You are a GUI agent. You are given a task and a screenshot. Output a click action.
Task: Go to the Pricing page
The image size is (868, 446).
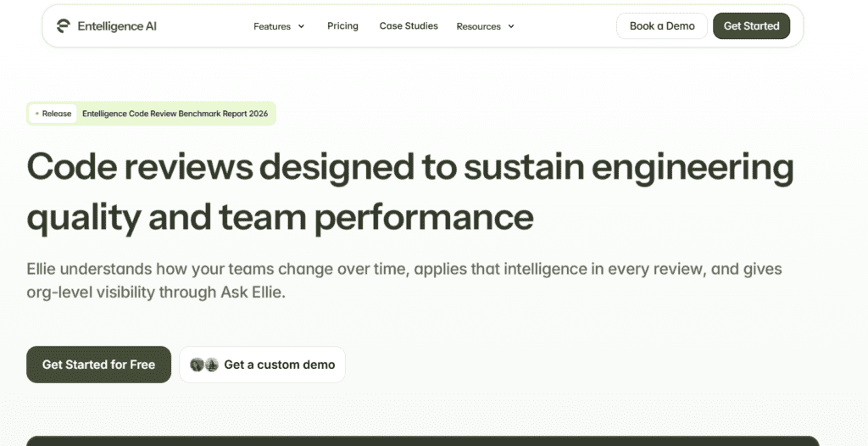point(342,26)
